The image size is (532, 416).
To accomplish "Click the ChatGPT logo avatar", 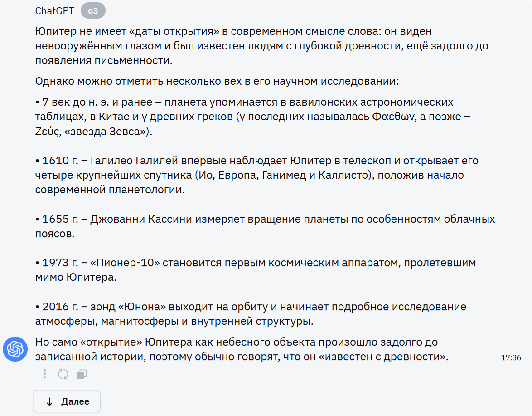I will tap(15, 349).
